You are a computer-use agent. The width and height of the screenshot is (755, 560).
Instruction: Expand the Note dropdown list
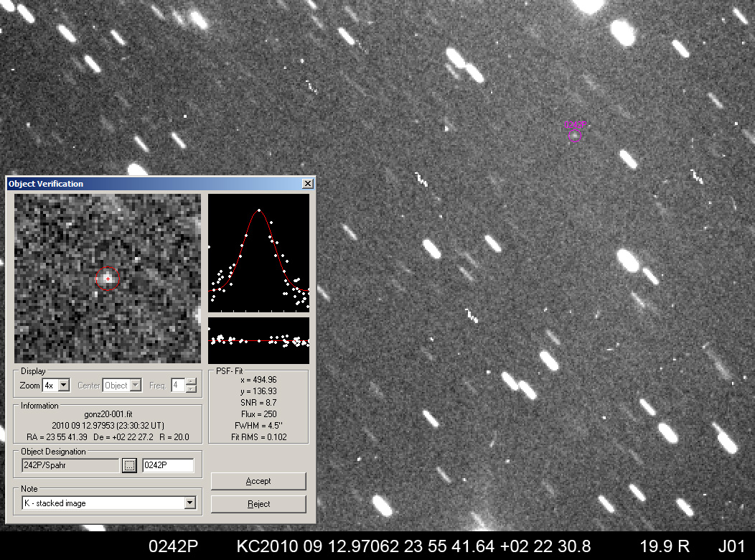click(x=190, y=503)
